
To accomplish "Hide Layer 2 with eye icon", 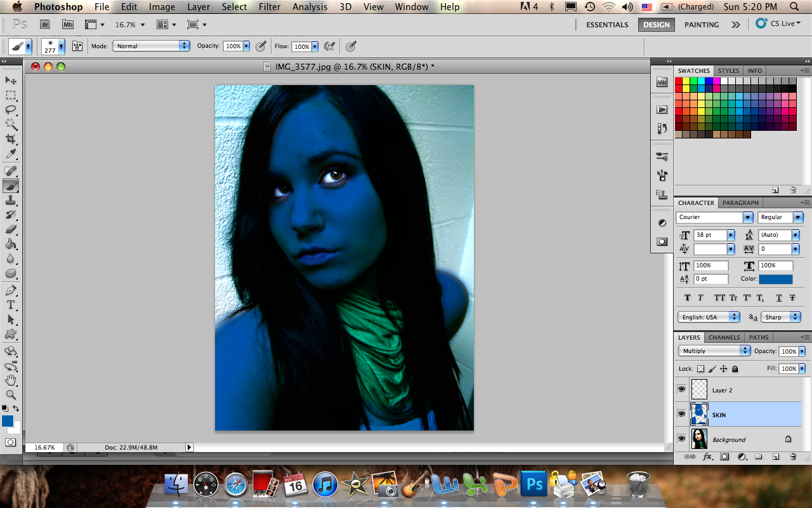I will pos(682,389).
